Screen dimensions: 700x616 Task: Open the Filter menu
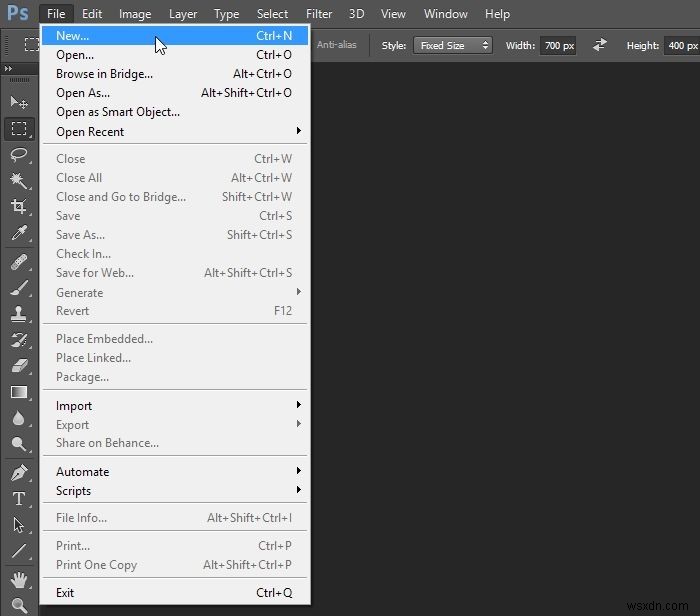pos(319,14)
